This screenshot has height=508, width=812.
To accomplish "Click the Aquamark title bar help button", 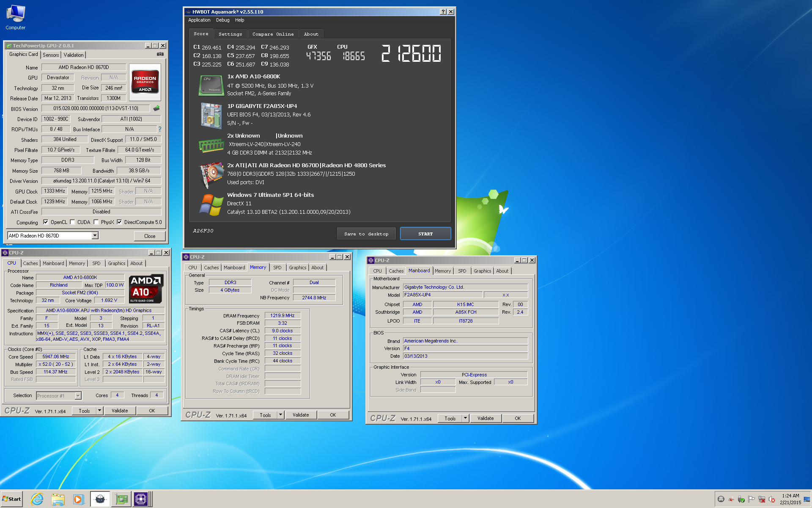I will tap(443, 12).
